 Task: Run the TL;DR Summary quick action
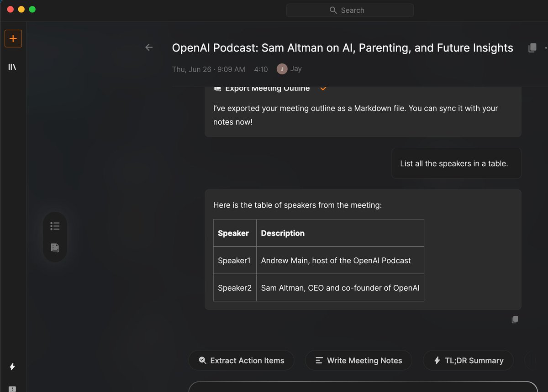point(468,361)
